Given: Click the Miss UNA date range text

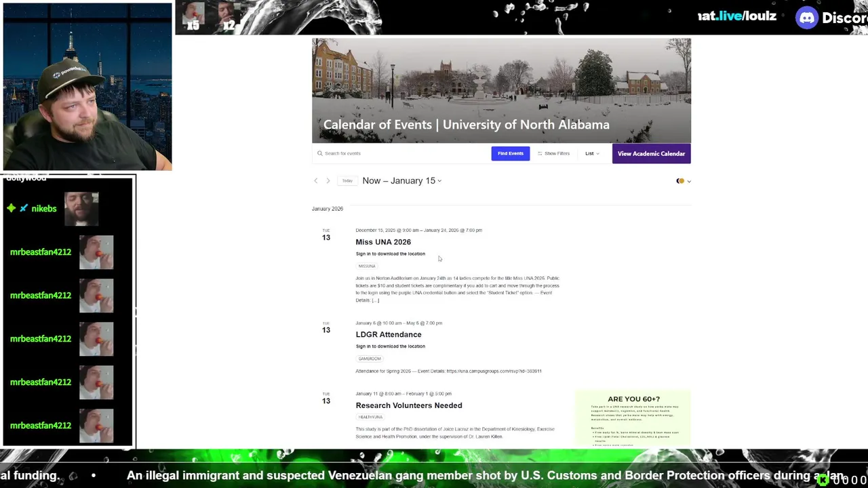Looking at the screenshot, I should (418, 230).
